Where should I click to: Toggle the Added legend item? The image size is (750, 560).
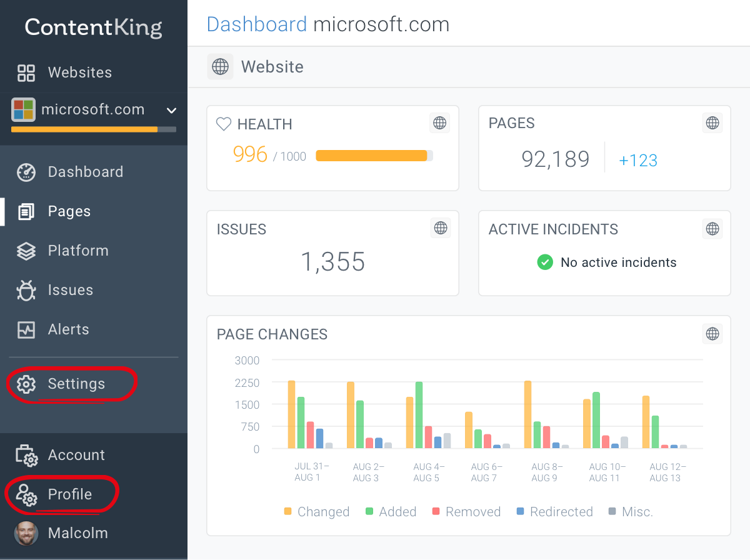[391, 512]
